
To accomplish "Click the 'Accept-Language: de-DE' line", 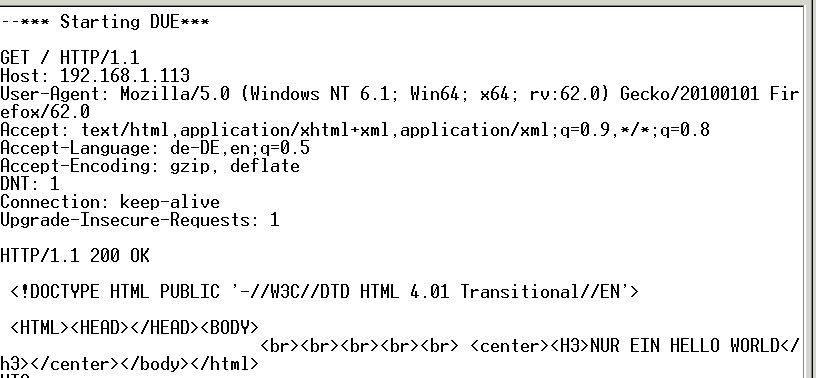I will pyautogui.click(x=155, y=148).
